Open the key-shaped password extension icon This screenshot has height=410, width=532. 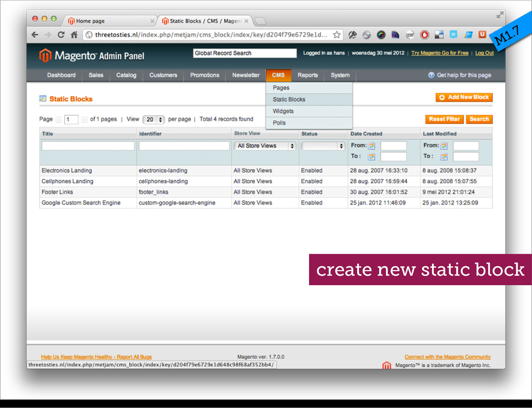point(352,35)
